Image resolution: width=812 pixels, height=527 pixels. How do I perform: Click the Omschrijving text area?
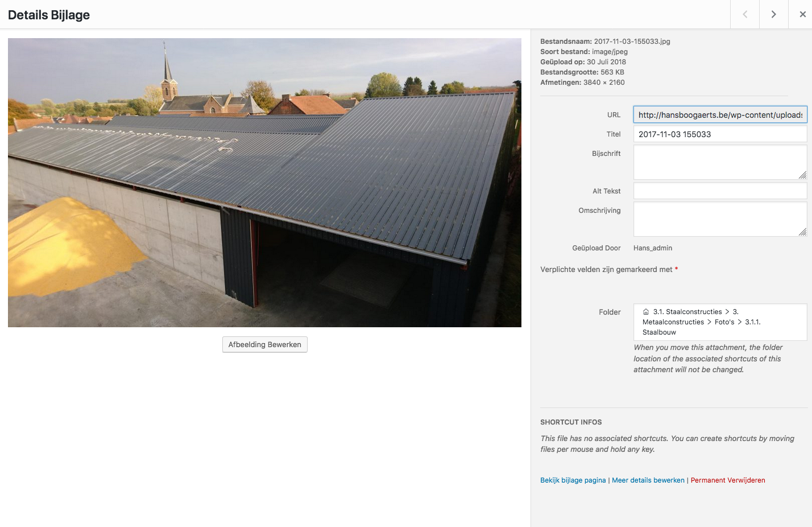(x=720, y=219)
